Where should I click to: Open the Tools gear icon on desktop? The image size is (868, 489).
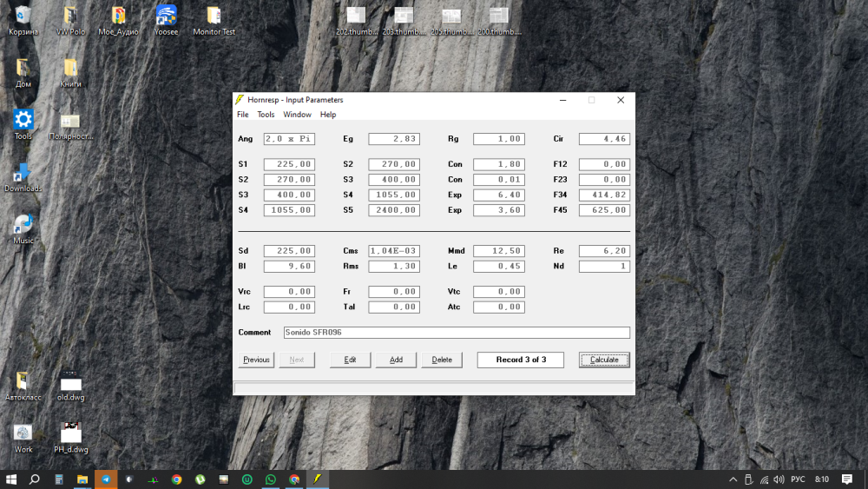(23, 124)
